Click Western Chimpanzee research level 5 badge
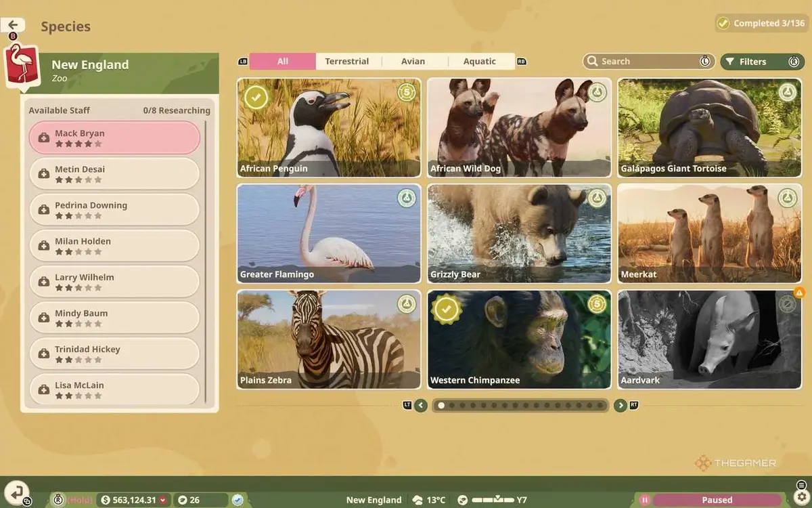The image size is (812, 508). click(597, 303)
